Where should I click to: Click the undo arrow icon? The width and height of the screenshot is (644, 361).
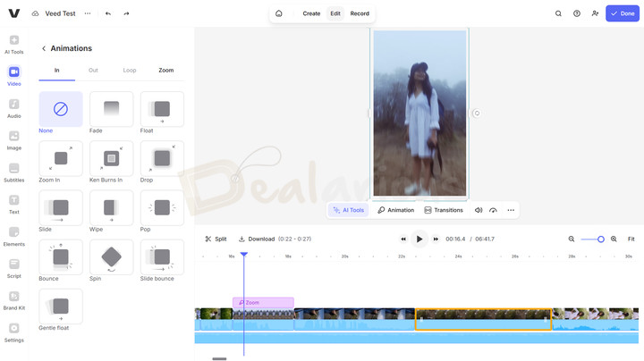coord(108,13)
